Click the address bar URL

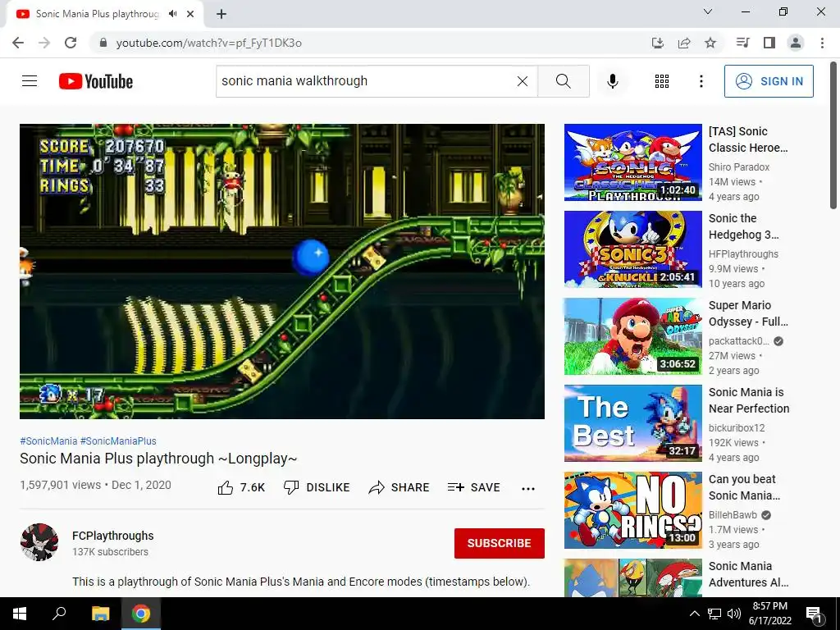(209, 43)
